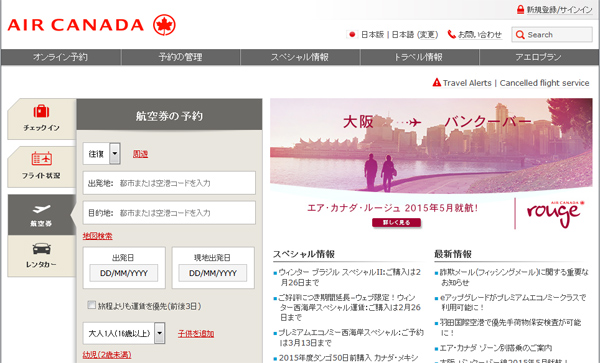Open エア・カナダ ゾーン別搭乗のご案内 item
Image resolution: width=600 pixels, height=363 pixels.
coord(496,348)
